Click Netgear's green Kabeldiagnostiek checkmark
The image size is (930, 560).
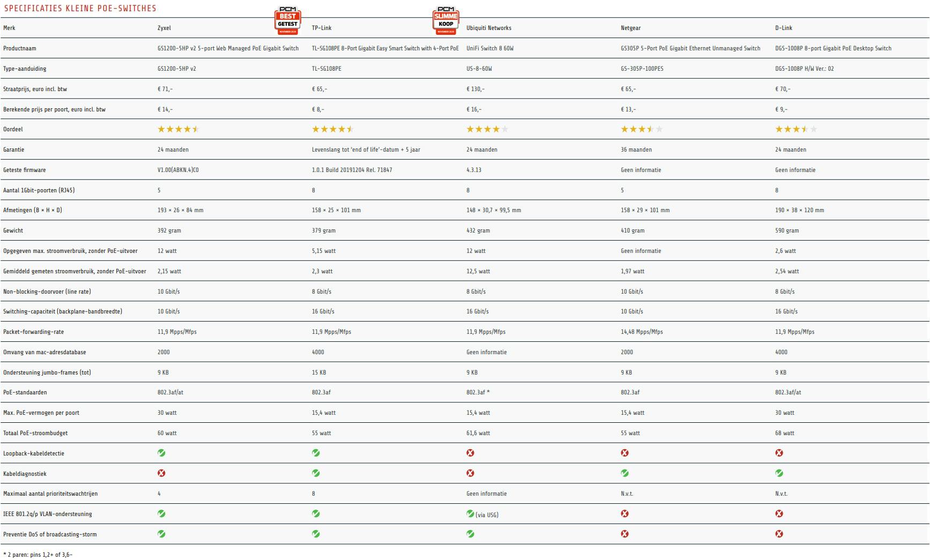coord(624,474)
